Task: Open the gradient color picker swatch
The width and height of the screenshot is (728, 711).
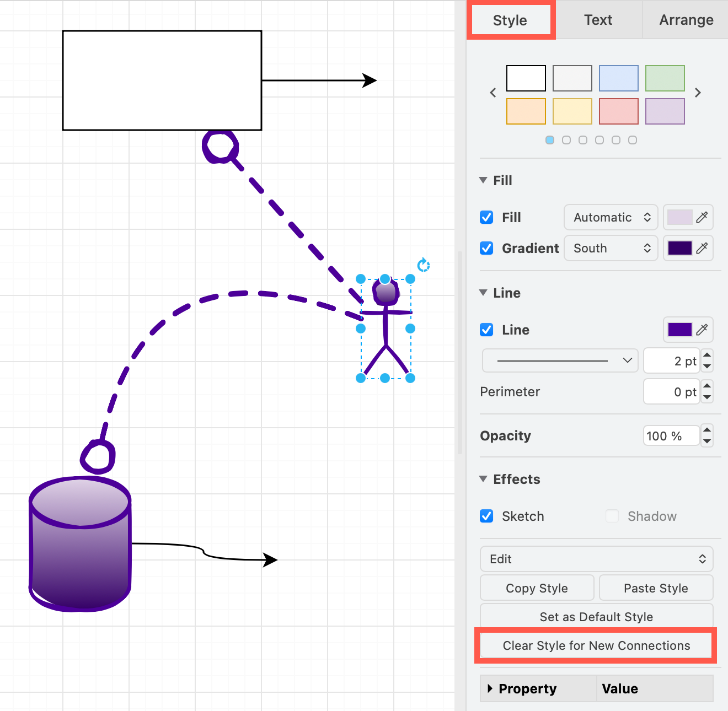Action: 679,248
